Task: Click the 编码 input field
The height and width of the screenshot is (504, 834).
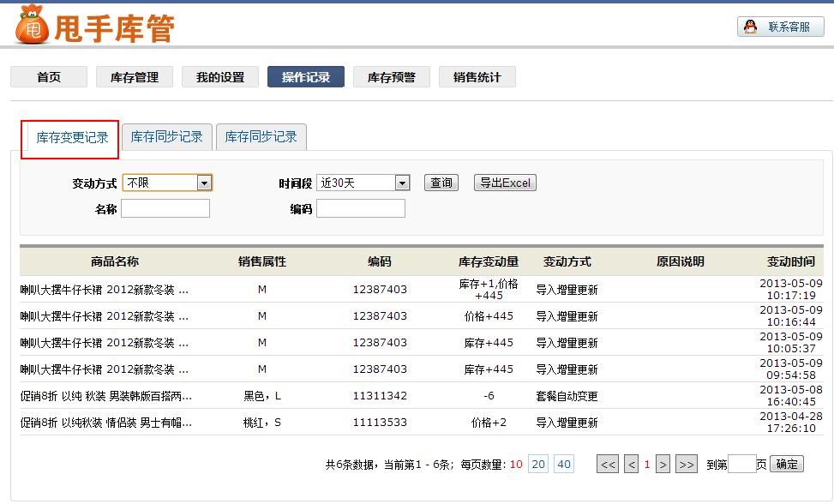Action: 361,208
